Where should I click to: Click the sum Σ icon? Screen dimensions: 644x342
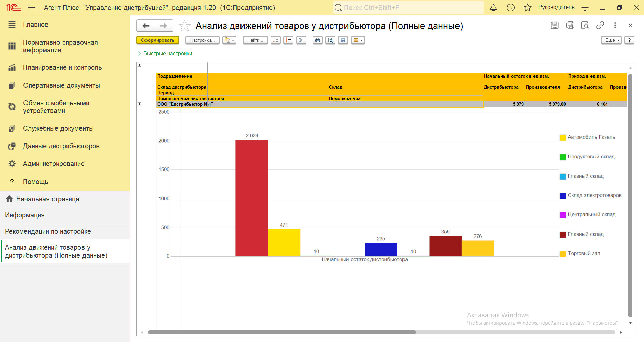point(301,40)
